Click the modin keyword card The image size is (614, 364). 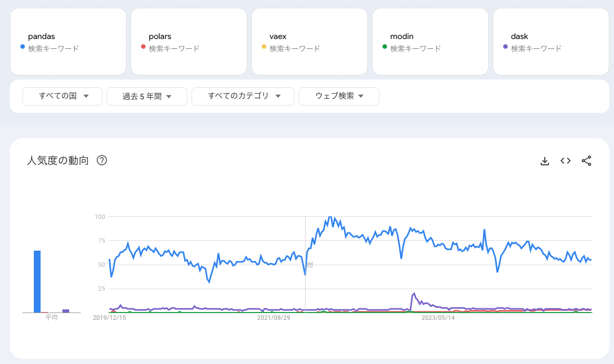[430, 42]
